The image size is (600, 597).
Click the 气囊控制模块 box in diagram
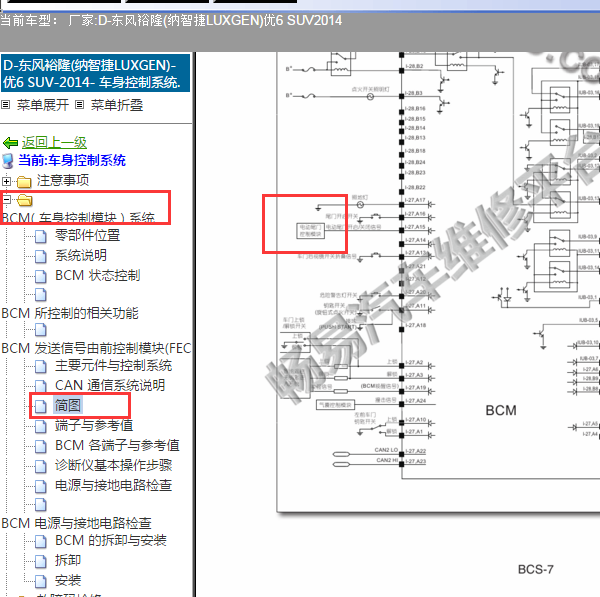pos(335,405)
